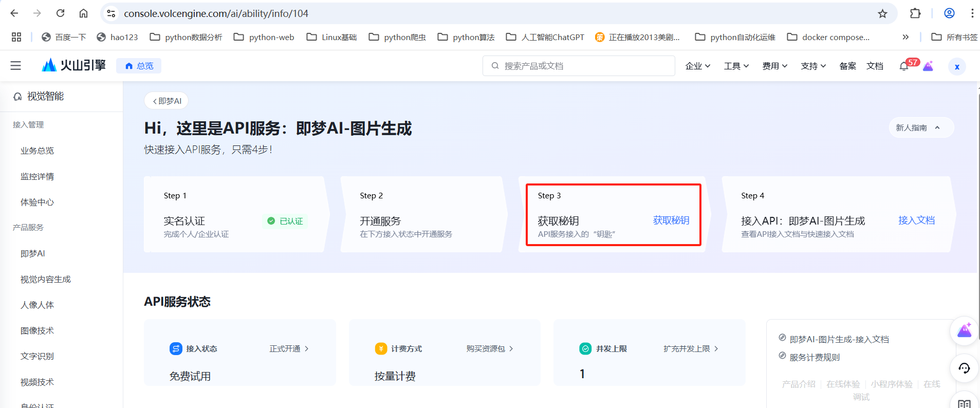Image resolution: width=980 pixels, height=408 pixels.
Task: Open the 接入文档 link in Step 4
Action: [916, 220]
